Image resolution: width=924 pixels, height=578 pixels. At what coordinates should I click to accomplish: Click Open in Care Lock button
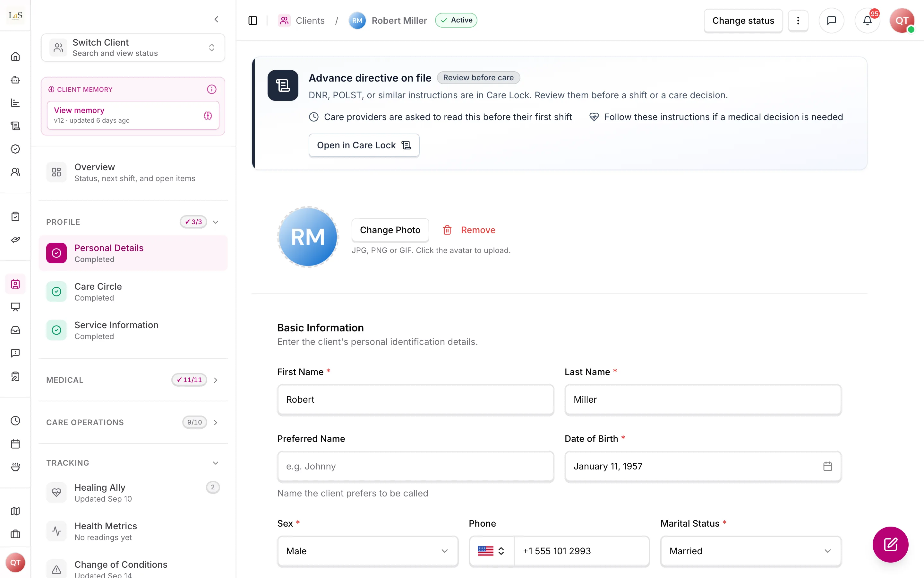tap(364, 145)
